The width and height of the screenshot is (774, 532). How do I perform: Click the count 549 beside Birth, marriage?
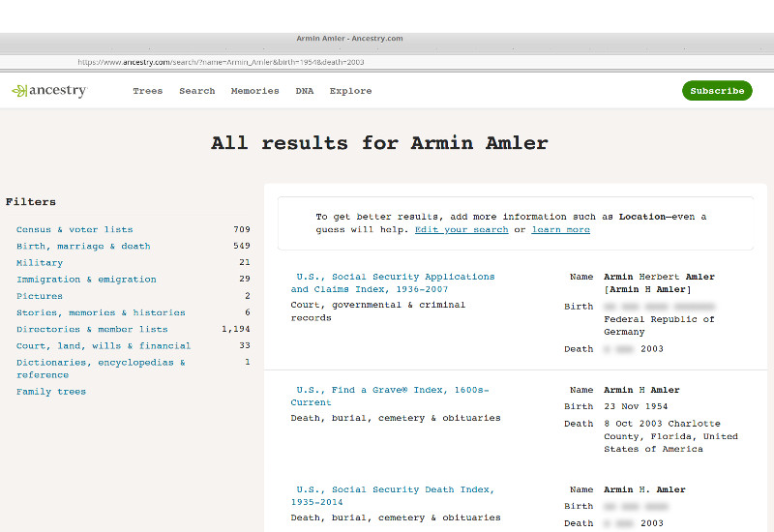[x=242, y=246]
